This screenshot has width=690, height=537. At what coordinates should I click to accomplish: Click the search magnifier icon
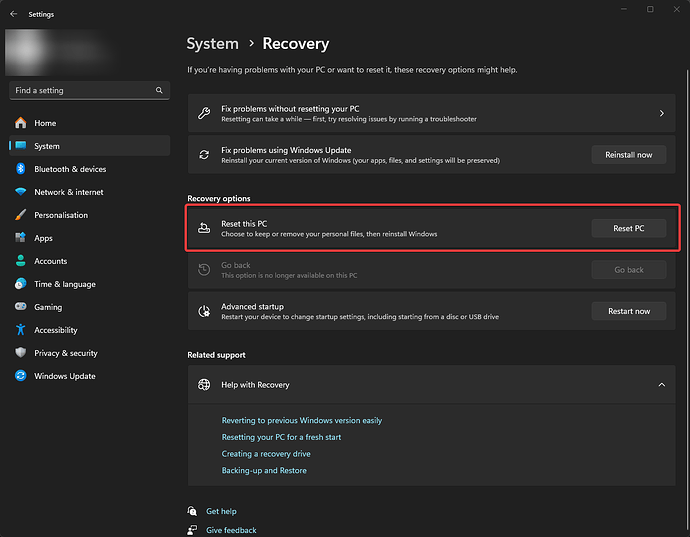point(159,90)
